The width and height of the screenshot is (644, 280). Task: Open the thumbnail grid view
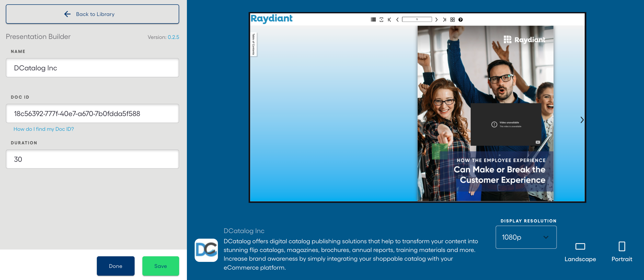[x=452, y=20]
